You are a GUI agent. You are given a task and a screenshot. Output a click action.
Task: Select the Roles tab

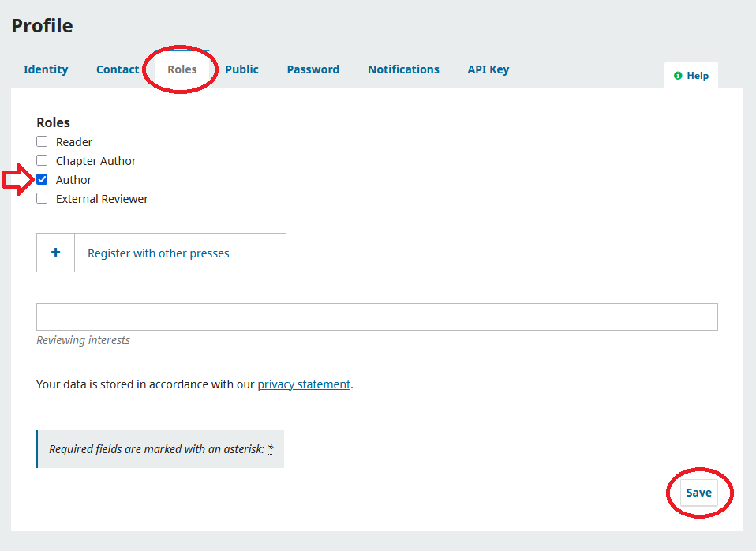click(x=182, y=69)
